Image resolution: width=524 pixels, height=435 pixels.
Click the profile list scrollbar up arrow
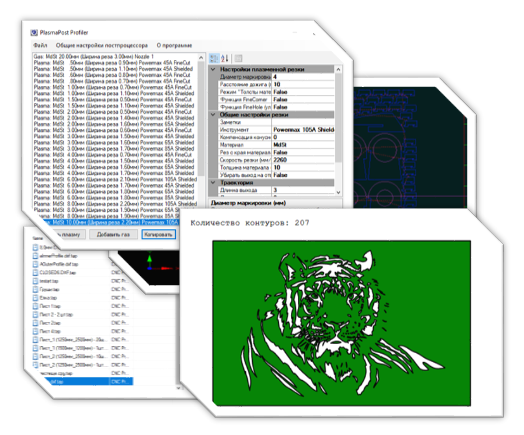[x=201, y=57]
